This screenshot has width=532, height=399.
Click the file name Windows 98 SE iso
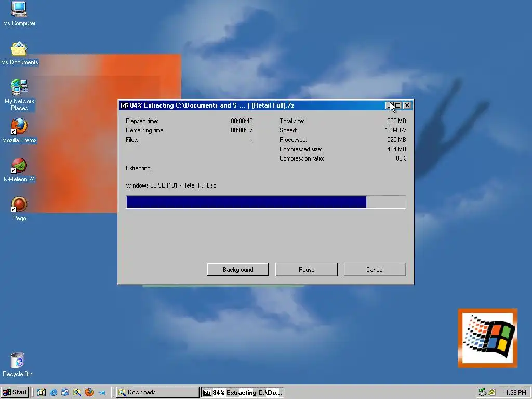point(171,185)
